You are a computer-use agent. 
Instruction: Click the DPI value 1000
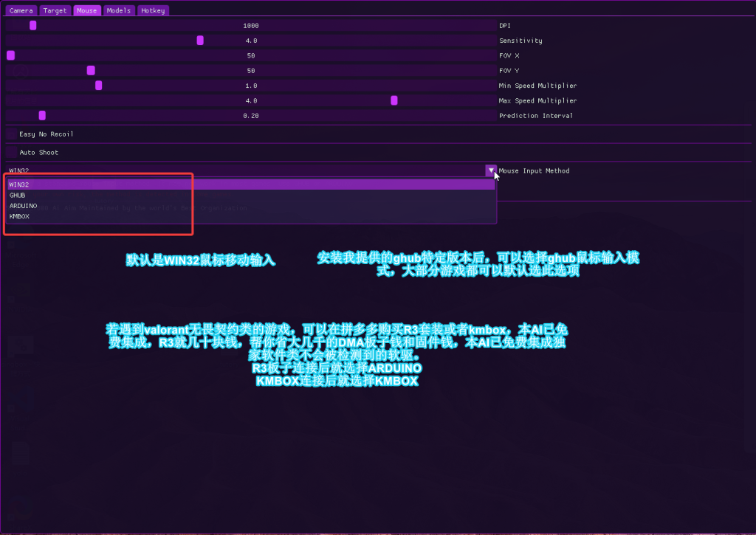251,26
